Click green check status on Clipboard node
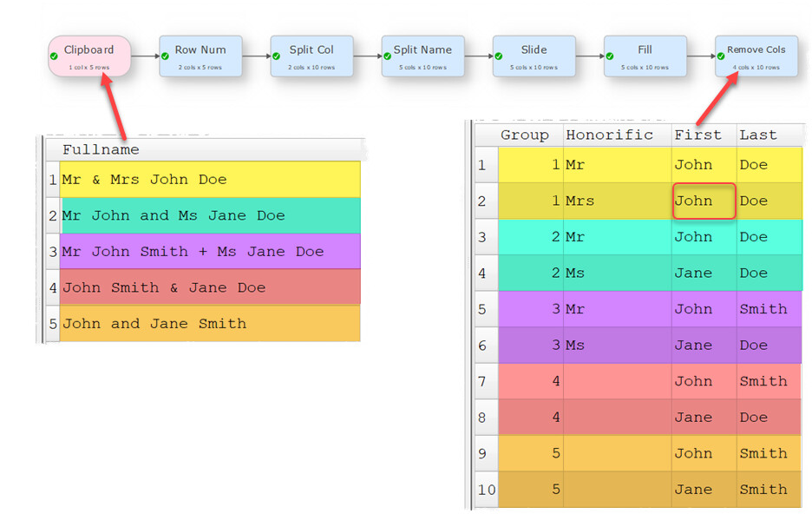812x514 pixels. [x=54, y=56]
